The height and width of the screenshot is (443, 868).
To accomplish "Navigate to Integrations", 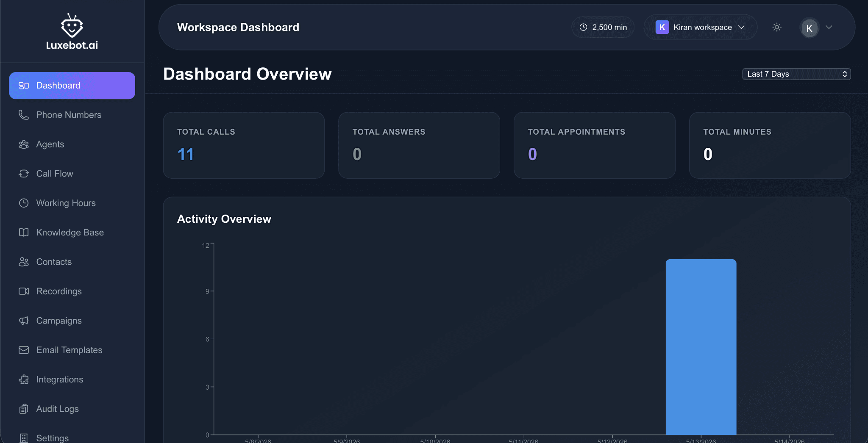I will pos(72,379).
